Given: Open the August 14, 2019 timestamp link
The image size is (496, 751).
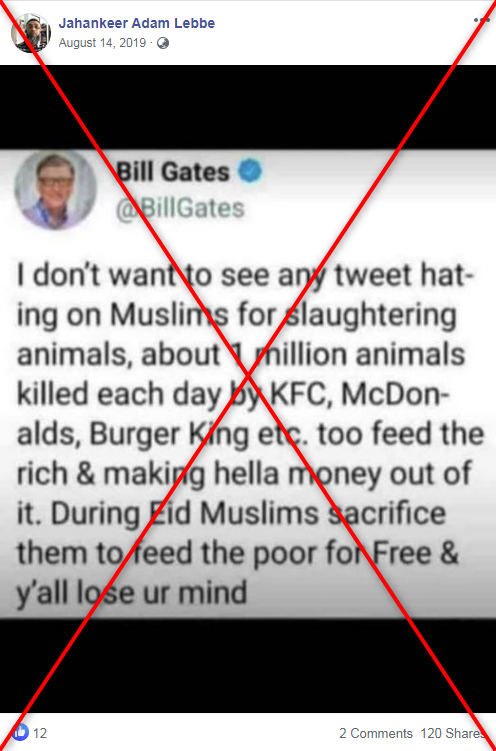Looking at the screenshot, I should (x=102, y=43).
